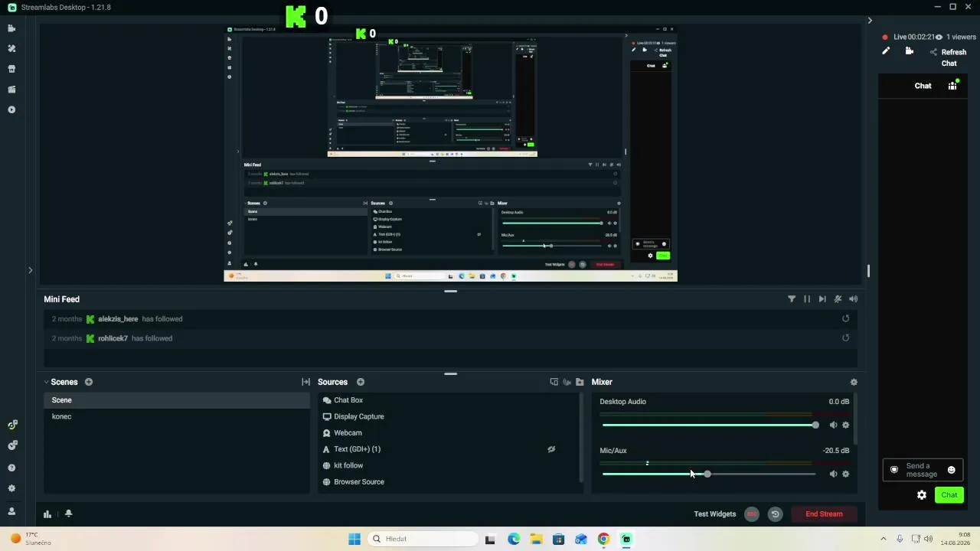Viewport: 980px width, 551px height.
Task: Open Desktop Audio source settings gear
Action: (846, 425)
